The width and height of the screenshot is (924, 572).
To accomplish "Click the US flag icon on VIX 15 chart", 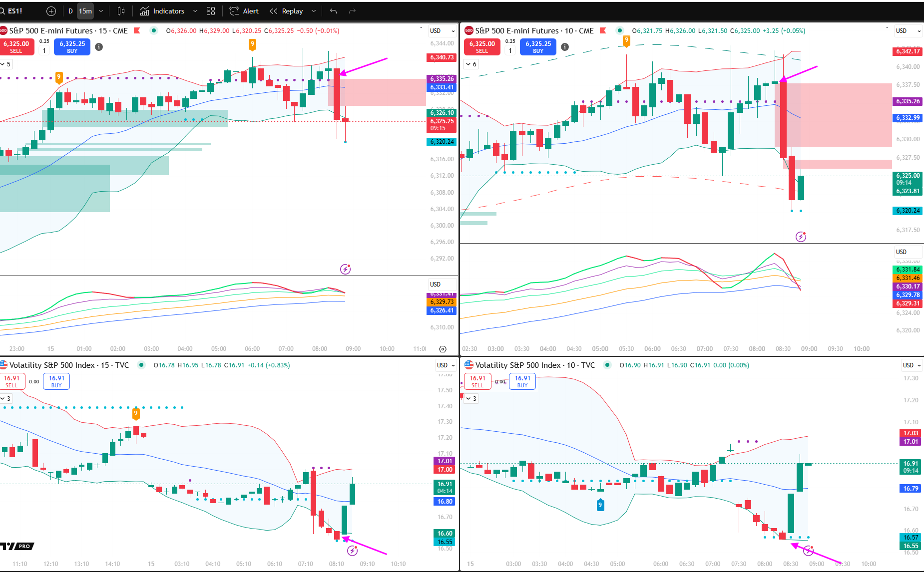I will (x=3, y=365).
